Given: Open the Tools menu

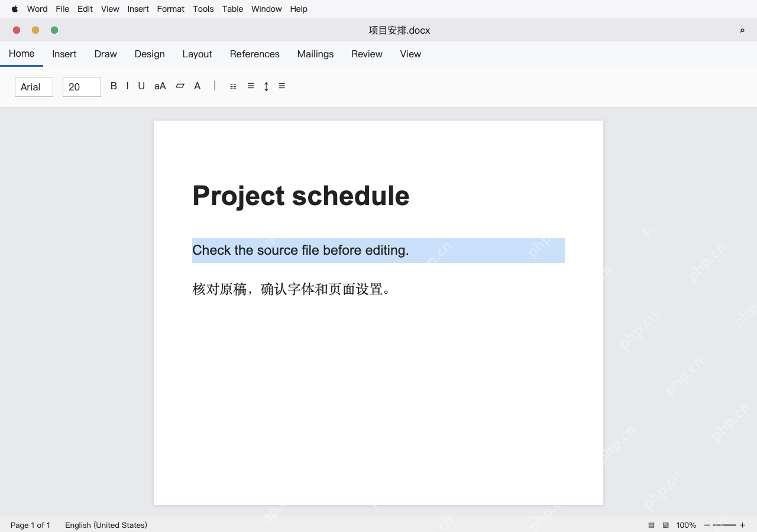Looking at the screenshot, I should 203,9.
